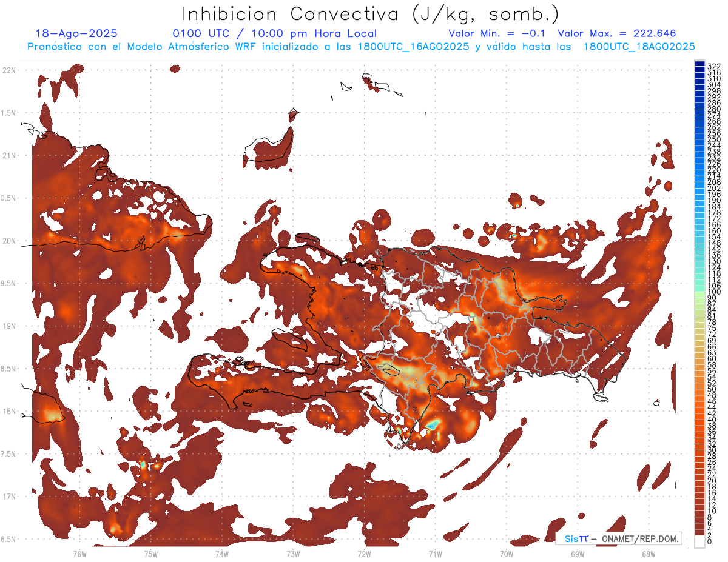
Task: Click the "19N" latitude label
Action: click(8, 326)
